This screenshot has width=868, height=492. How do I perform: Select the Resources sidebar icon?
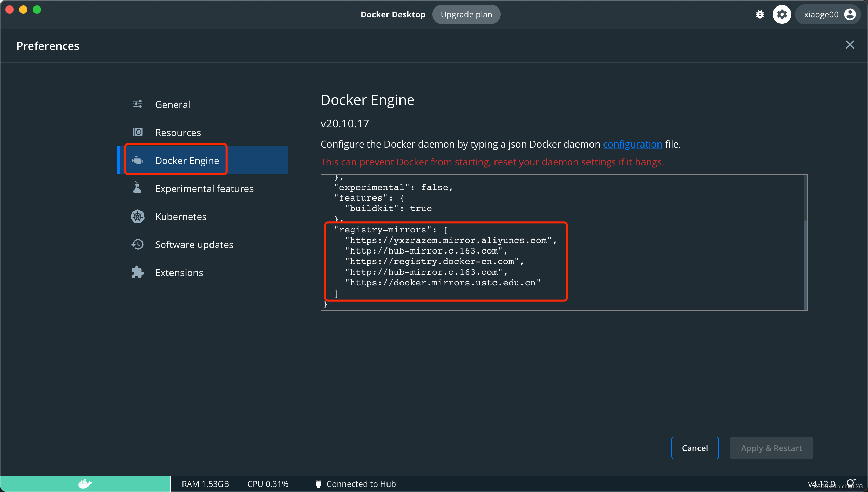(x=137, y=132)
